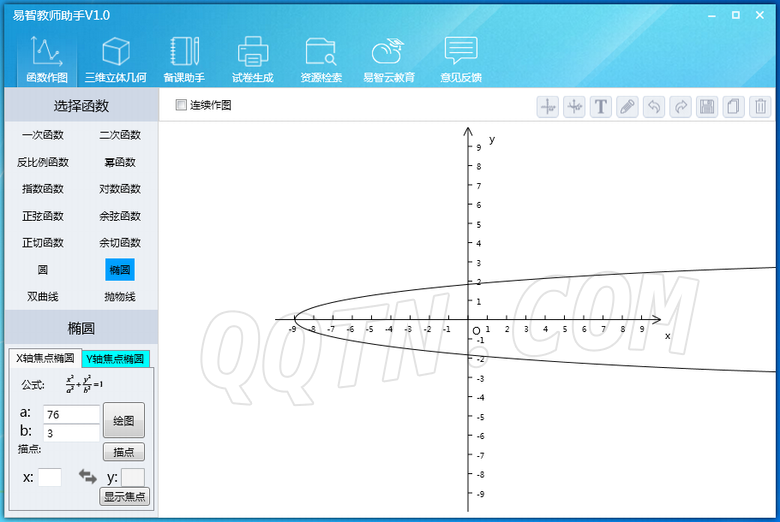Switch to the Y轴焦点椭圆 tab
Viewport: 780px width, 522px height.
(115, 358)
